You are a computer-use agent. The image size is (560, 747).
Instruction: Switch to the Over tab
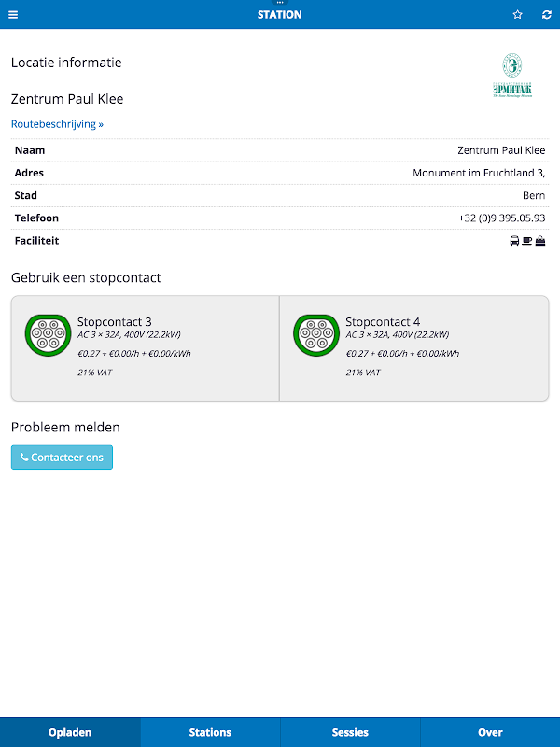(x=490, y=732)
